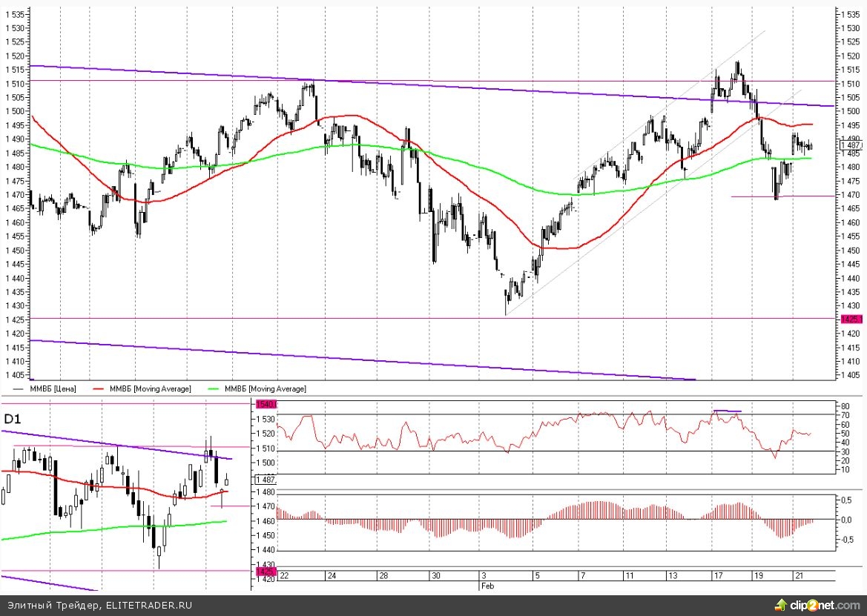Select the red ММВБ Moving Average legend entry
The width and height of the screenshot is (867, 616).
(x=148, y=388)
